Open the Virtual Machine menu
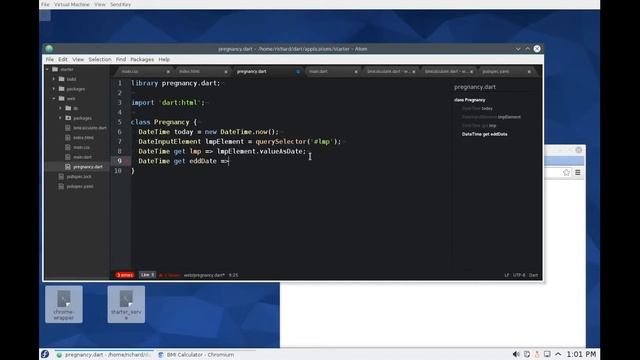Screen dimensions: 640x360 click(72, 4)
